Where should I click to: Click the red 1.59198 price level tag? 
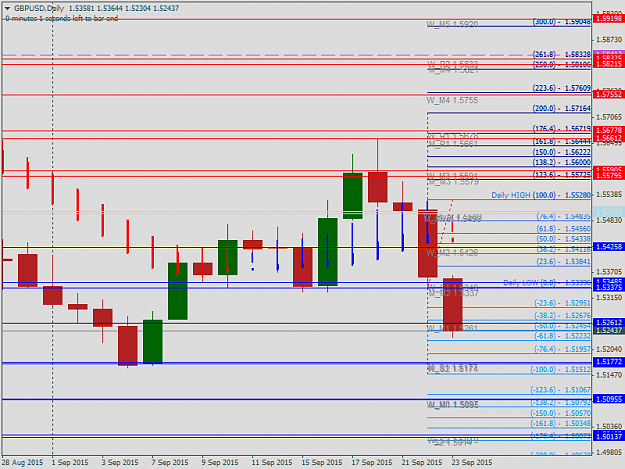[x=608, y=18]
